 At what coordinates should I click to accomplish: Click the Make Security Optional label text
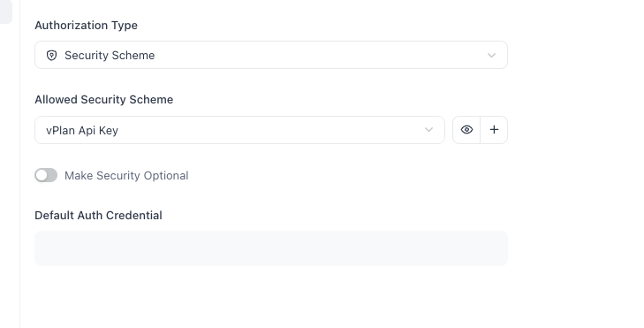126,176
